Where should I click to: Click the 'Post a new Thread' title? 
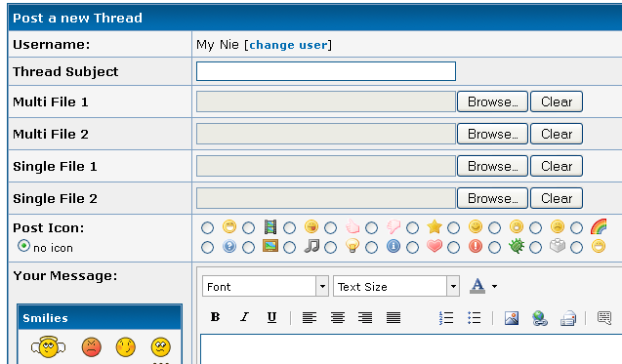point(77,18)
